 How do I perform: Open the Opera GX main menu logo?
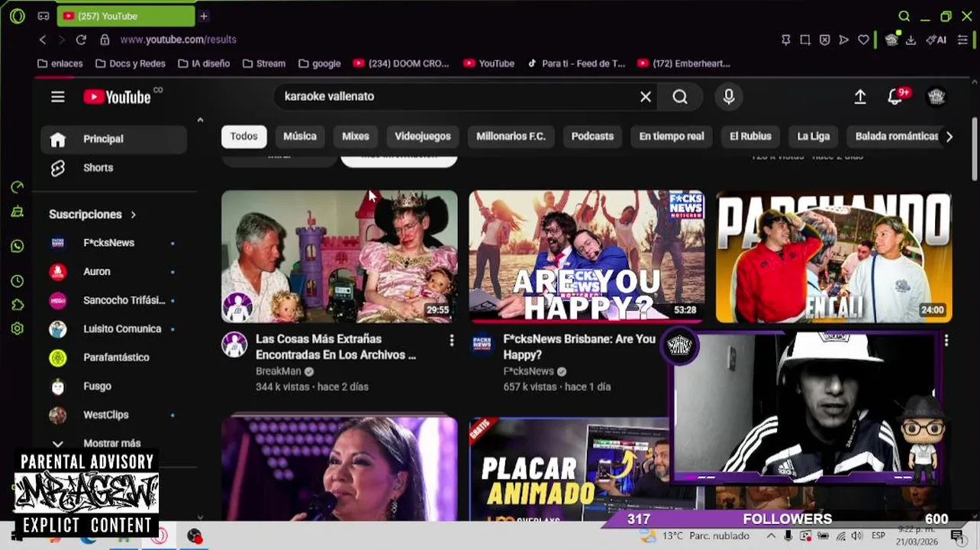pos(17,16)
